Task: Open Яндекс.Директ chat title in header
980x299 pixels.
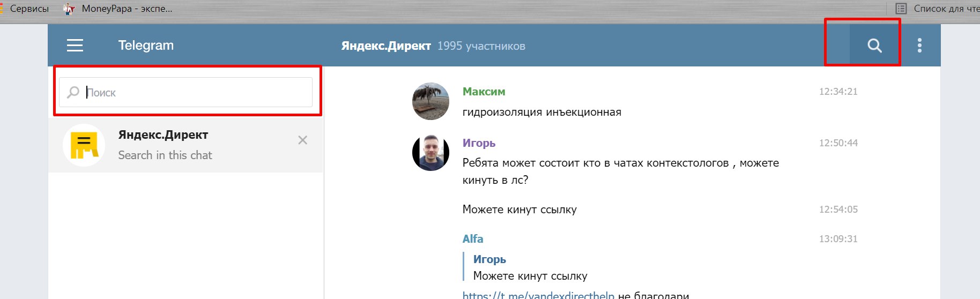Action: click(386, 46)
